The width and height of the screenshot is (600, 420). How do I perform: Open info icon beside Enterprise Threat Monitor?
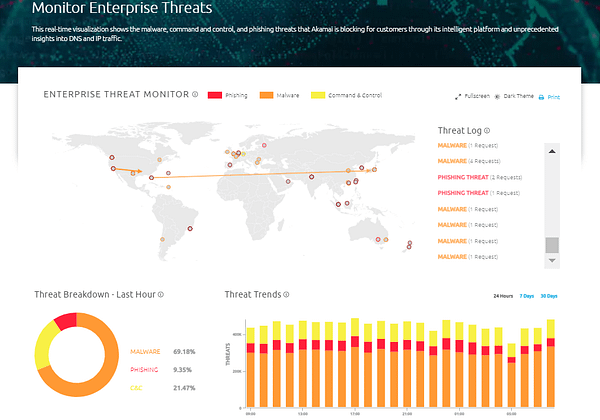coord(195,95)
